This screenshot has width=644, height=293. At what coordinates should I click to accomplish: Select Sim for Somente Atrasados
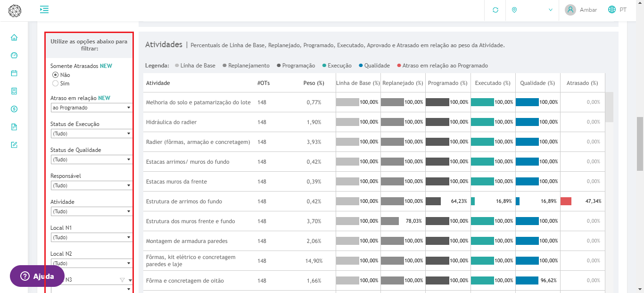pos(56,83)
